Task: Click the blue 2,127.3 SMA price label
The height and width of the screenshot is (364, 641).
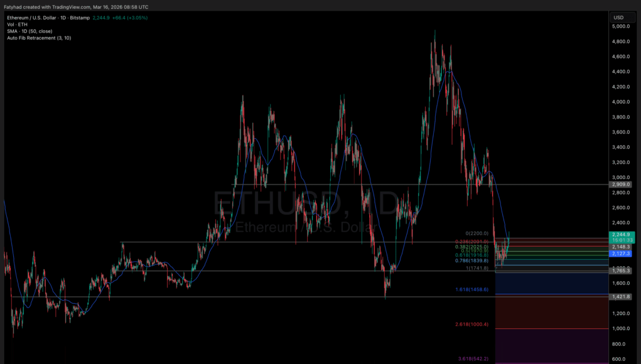Action: click(620, 254)
